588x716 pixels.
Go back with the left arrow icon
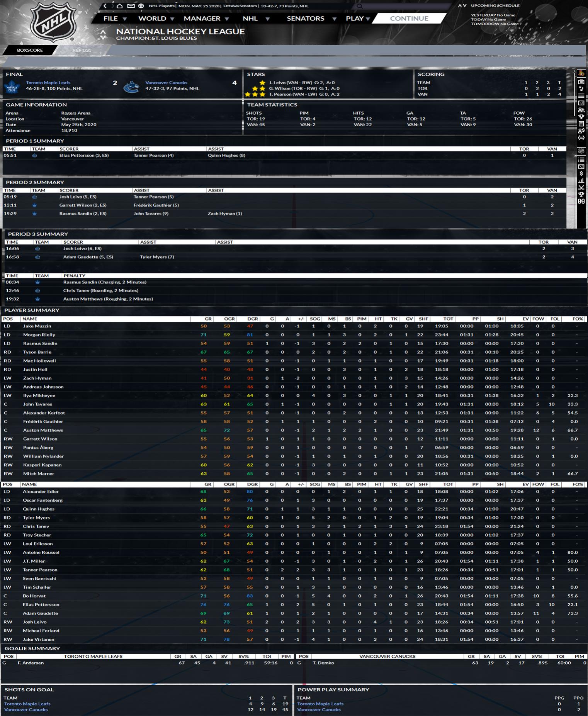pos(105,6)
